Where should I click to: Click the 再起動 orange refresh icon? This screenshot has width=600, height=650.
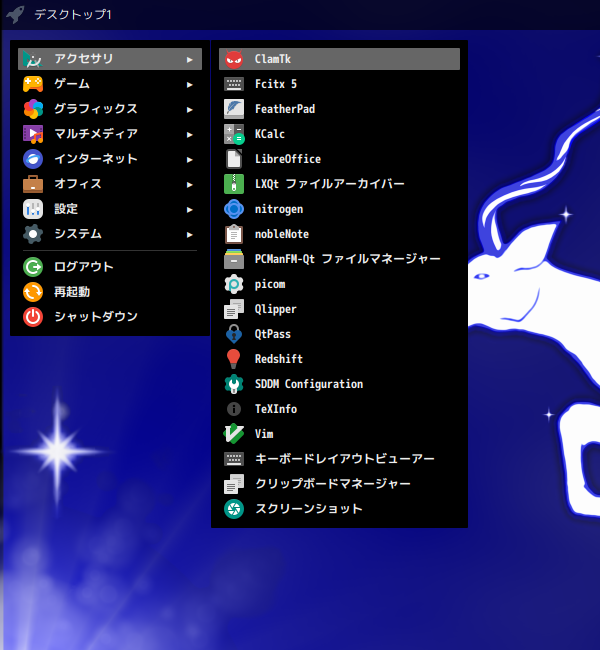click(x=33, y=292)
